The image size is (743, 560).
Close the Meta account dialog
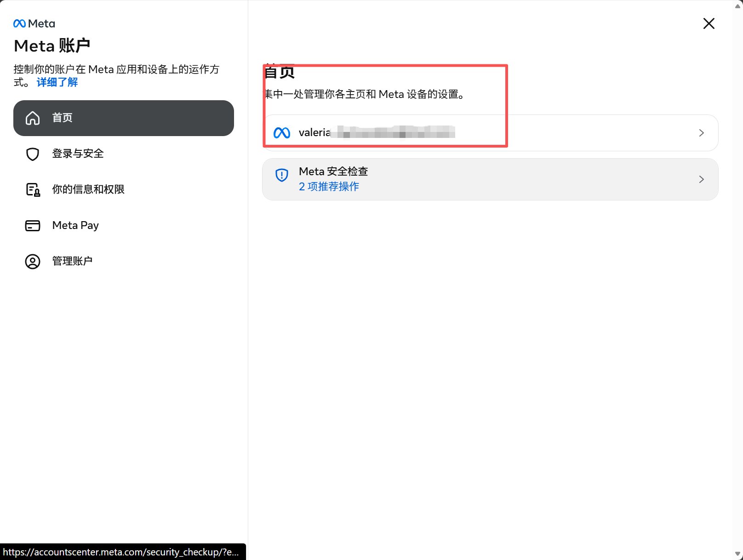pos(709,23)
